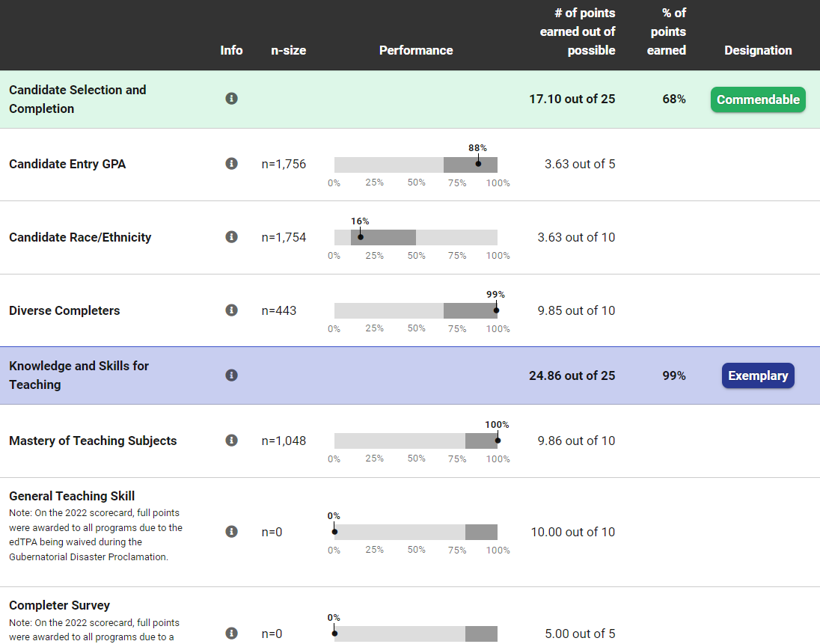Open Mastery of Teaching Subjects info icon
This screenshot has height=644, width=820.
point(231,441)
